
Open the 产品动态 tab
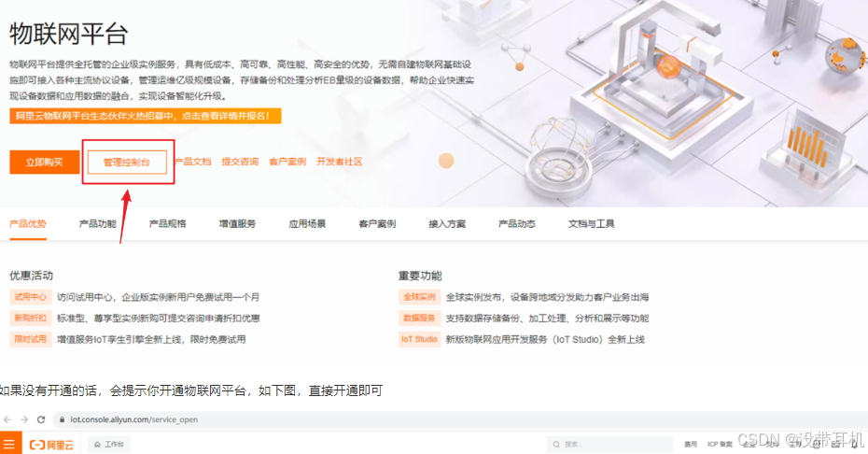[516, 224]
